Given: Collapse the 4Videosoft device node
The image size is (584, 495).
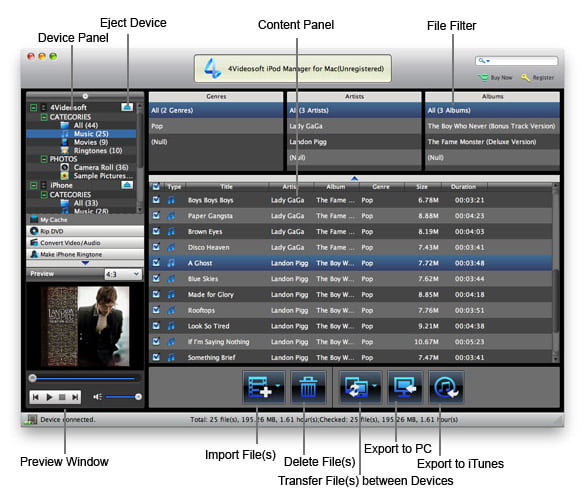Looking at the screenshot, I should click(x=34, y=108).
